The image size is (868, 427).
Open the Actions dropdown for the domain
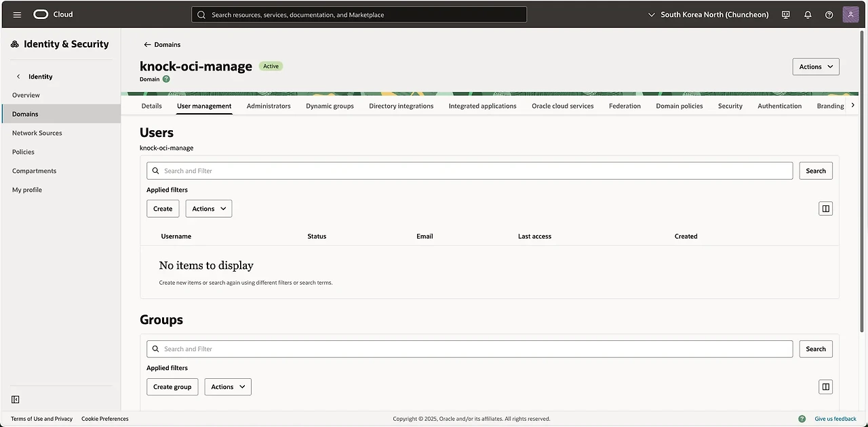pos(815,66)
